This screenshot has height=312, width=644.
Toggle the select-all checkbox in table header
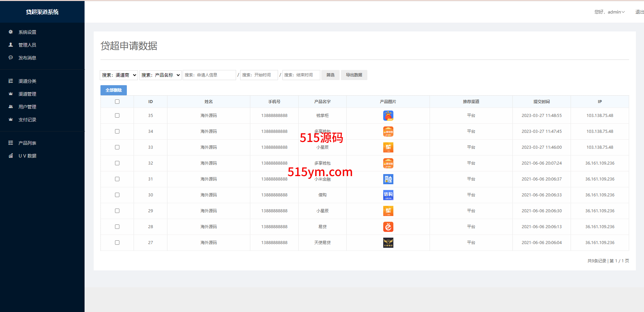pyautogui.click(x=117, y=102)
